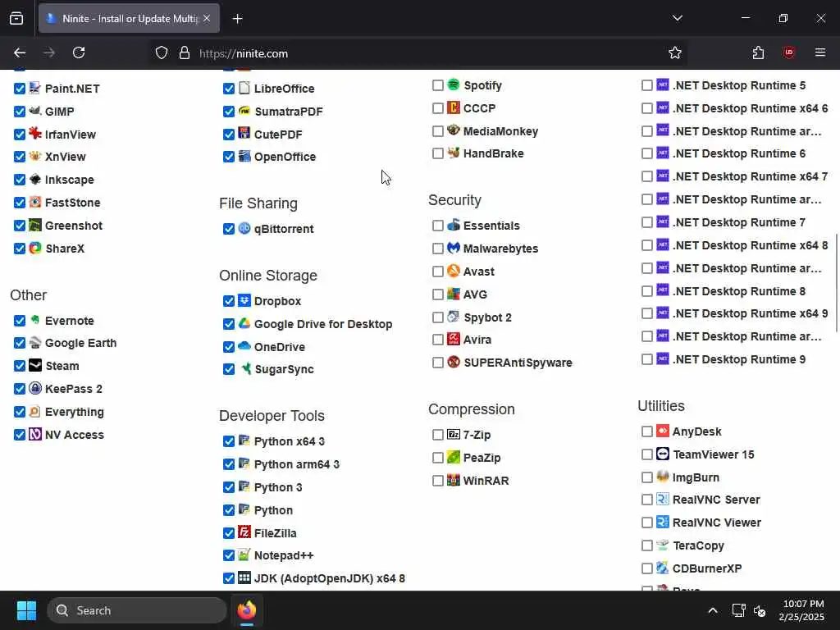This screenshot has width=840, height=630.
Task: Click the MediaMonkey label
Action: tap(500, 131)
